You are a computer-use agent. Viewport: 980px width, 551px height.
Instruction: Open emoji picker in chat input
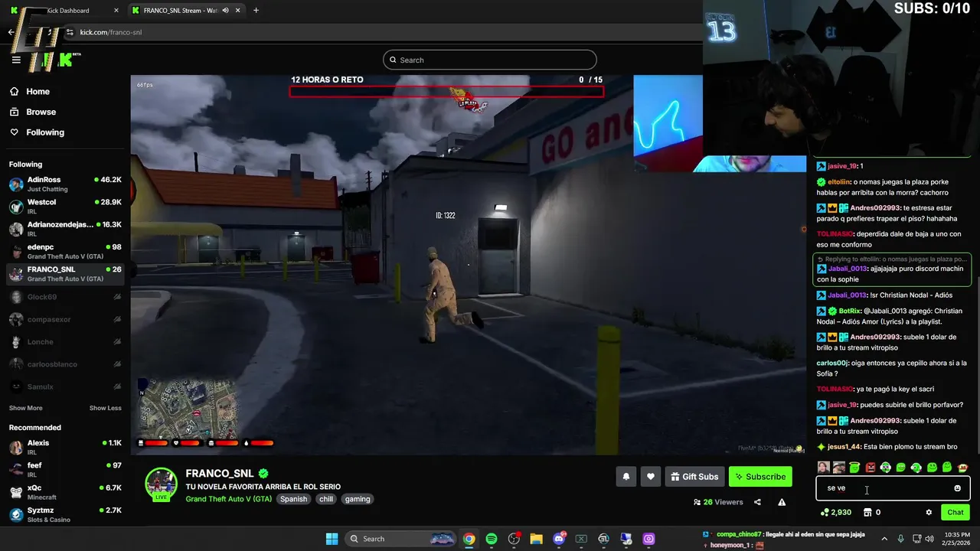click(957, 488)
